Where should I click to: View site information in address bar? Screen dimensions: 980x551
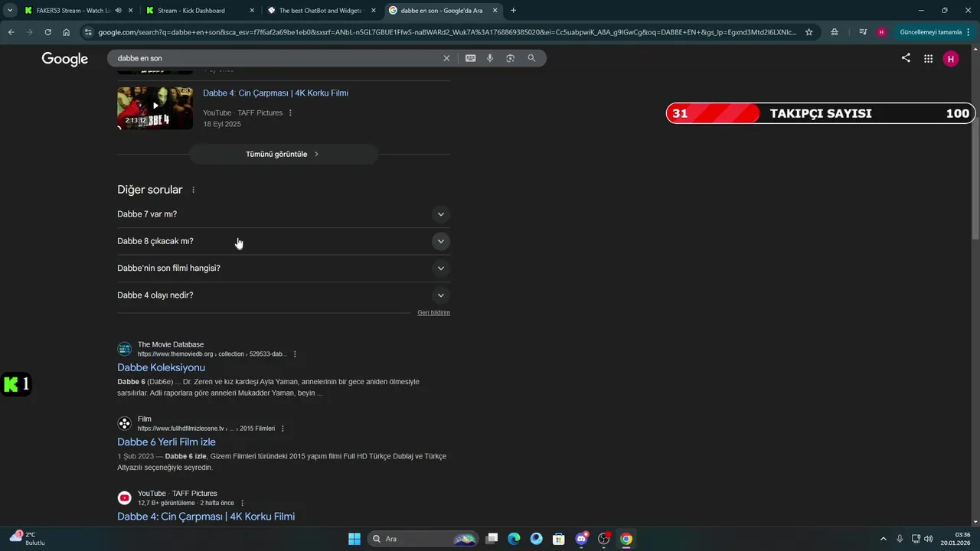click(x=89, y=32)
